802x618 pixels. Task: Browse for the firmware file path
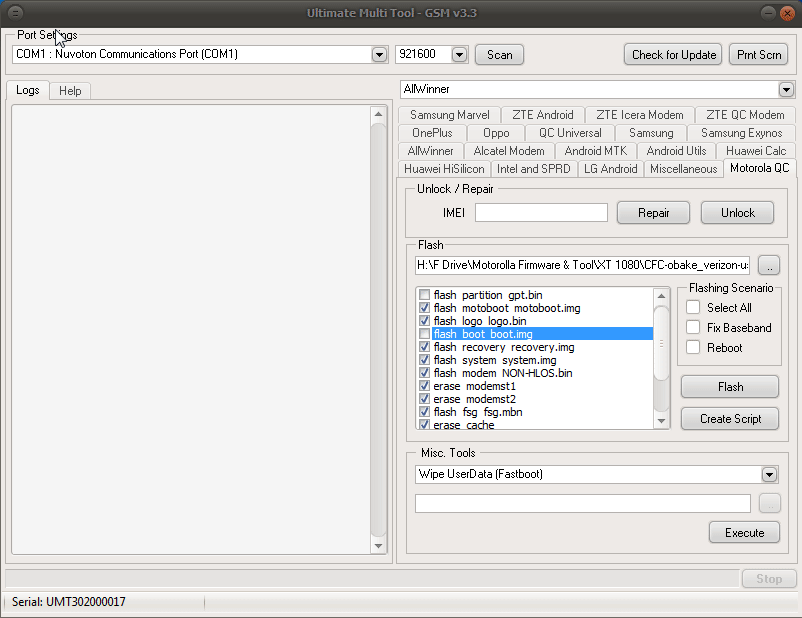pyautogui.click(x=769, y=265)
